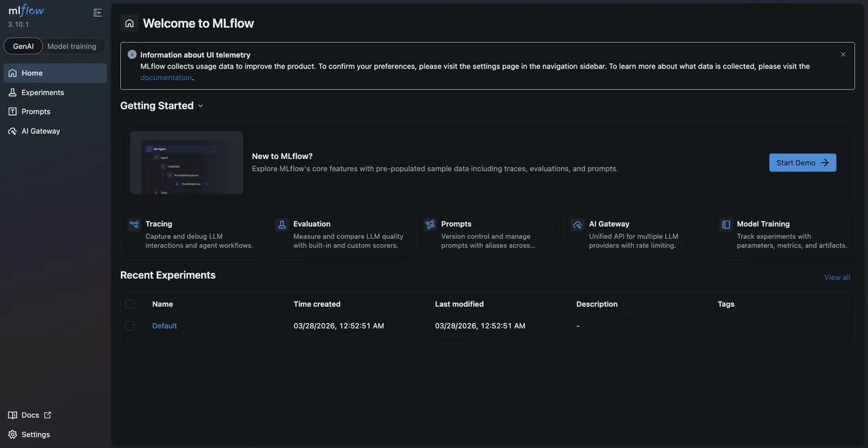Open Settings in the sidebar
The height and width of the screenshot is (448, 868).
29,434
